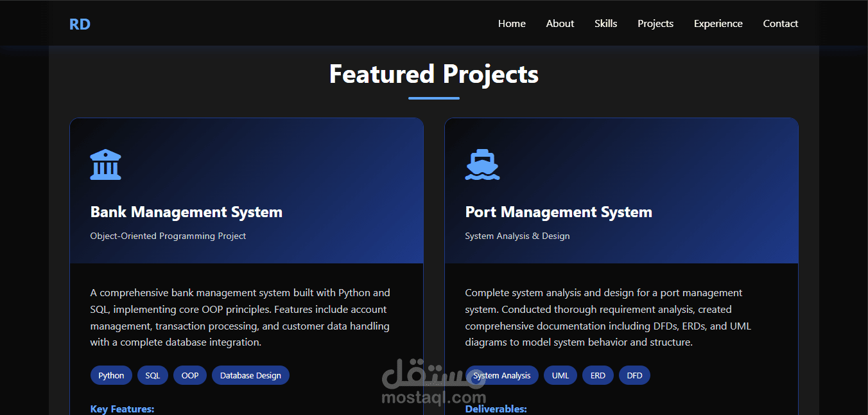Click the System Analysis tag
Image resolution: width=868 pixels, height=415 pixels.
(x=502, y=375)
